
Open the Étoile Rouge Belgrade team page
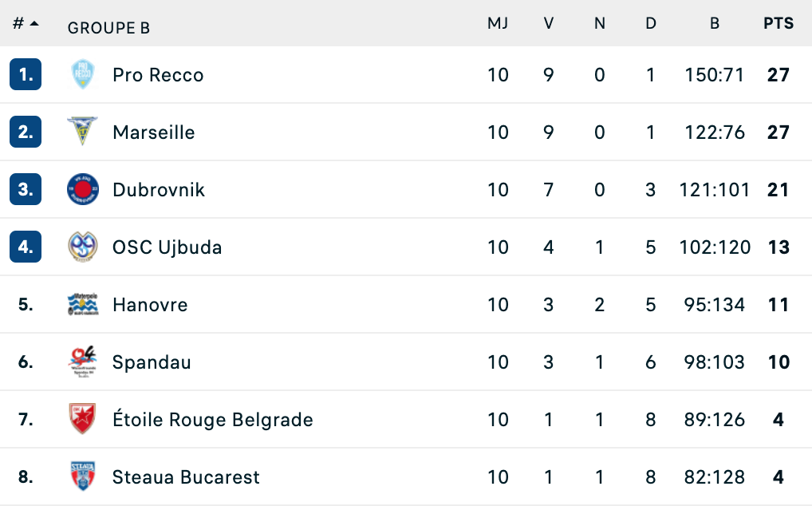(x=213, y=420)
